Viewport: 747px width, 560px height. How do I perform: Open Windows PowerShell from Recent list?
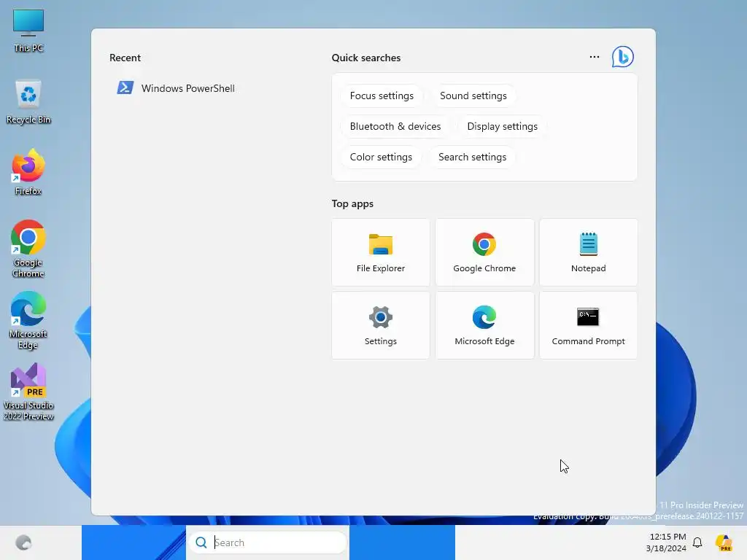[x=176, y=88]
